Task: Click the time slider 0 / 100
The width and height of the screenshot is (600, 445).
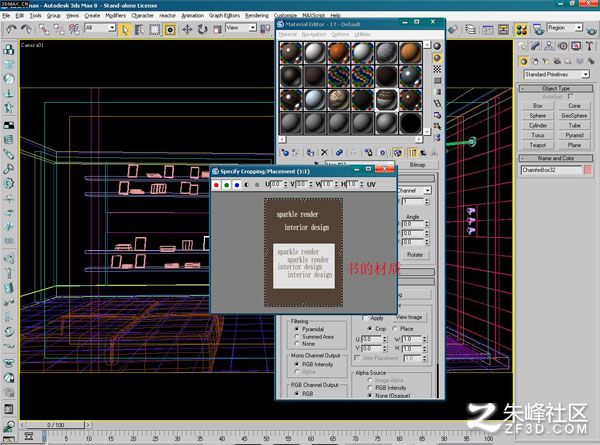Action: (55, 425)
